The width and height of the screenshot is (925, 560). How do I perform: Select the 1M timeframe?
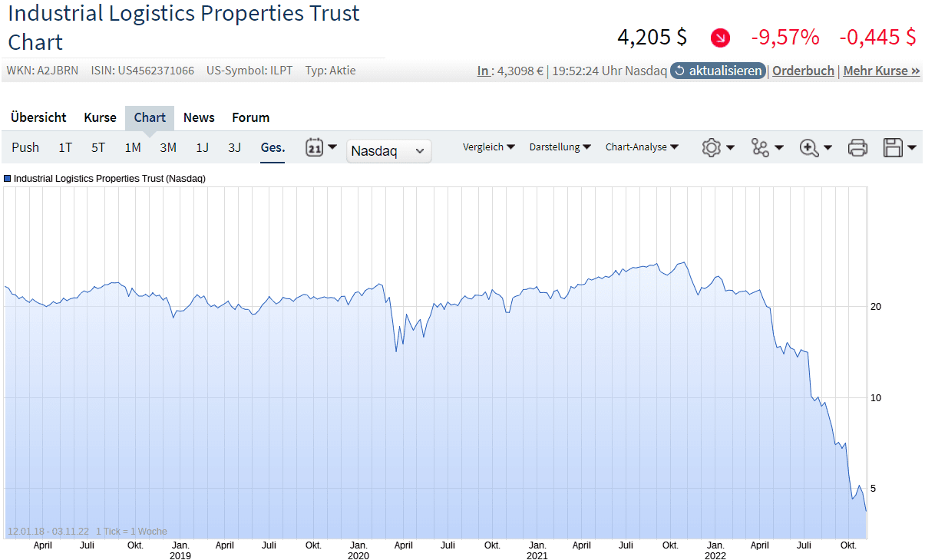click(x=133, y=147)
